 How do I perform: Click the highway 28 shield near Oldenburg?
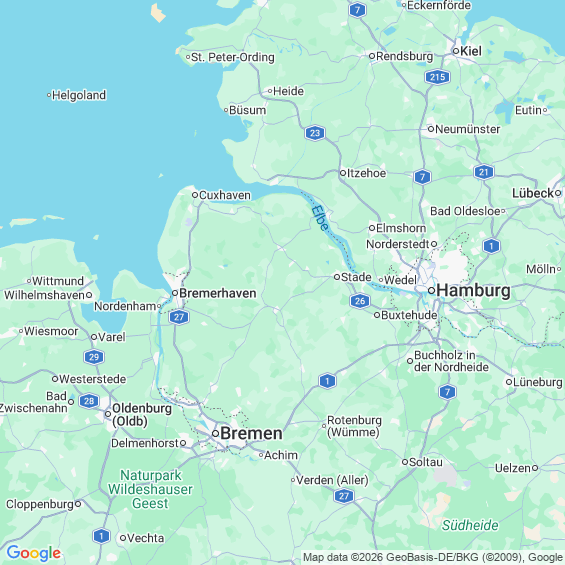click(x=89, y=401)
